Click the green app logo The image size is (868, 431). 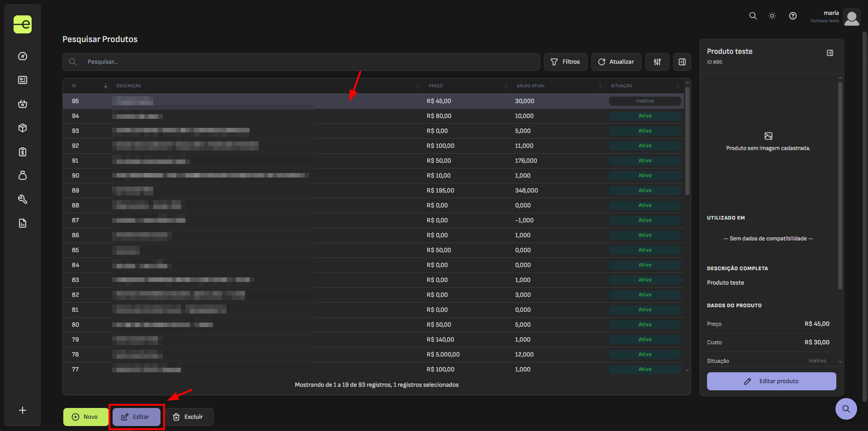pyautogui.click(x=23, y=24)
